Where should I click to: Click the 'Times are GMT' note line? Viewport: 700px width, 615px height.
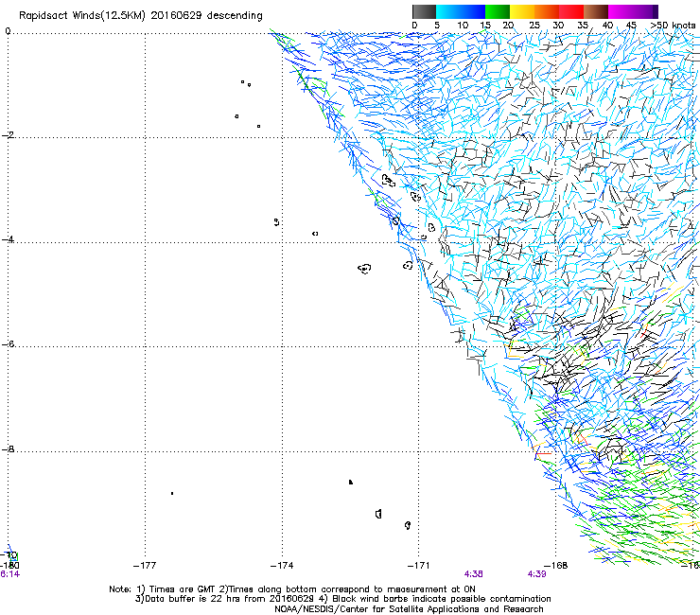click(x=292, y=589)
